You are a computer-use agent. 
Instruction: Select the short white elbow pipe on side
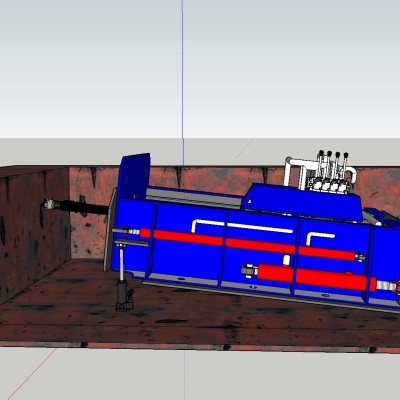[x=320, y=238]
